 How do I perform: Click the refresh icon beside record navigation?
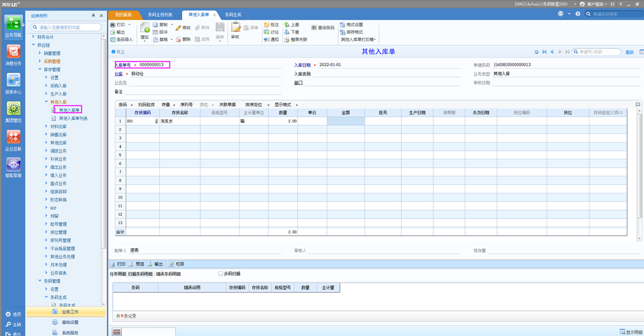536,52
